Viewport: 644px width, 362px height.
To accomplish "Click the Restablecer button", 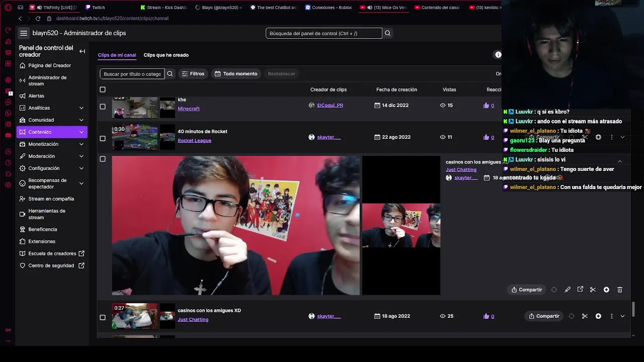I will pos(281,74).
